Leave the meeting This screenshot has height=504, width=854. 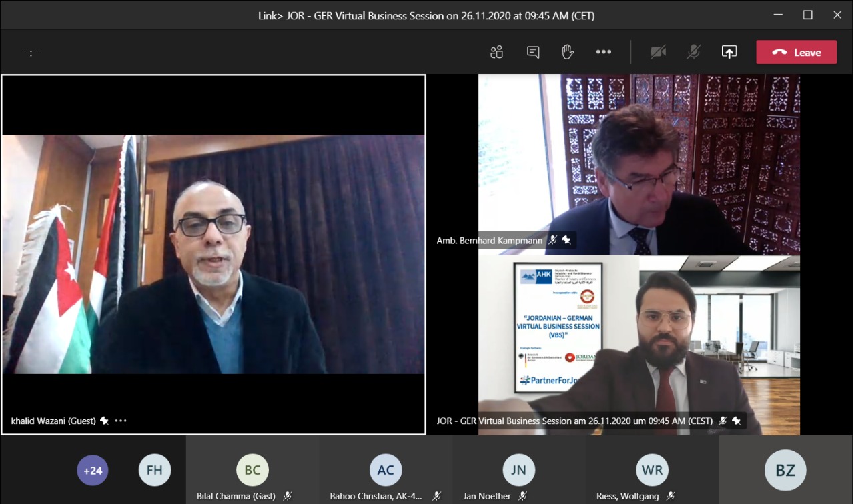coord(796,53)
